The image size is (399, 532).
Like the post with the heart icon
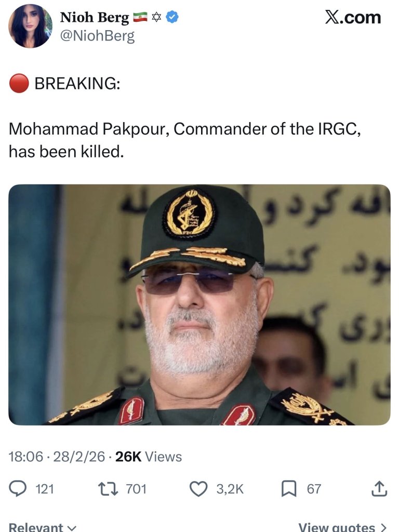198,489
